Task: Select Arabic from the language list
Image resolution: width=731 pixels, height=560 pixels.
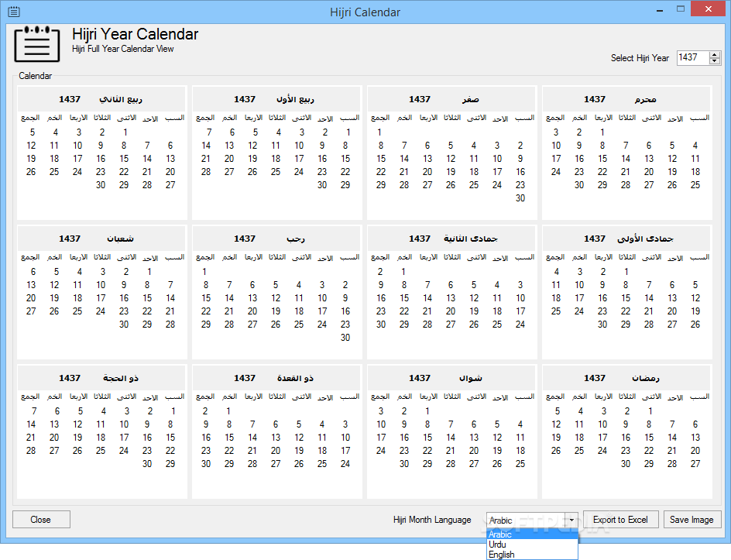Action: pos(532,534)
